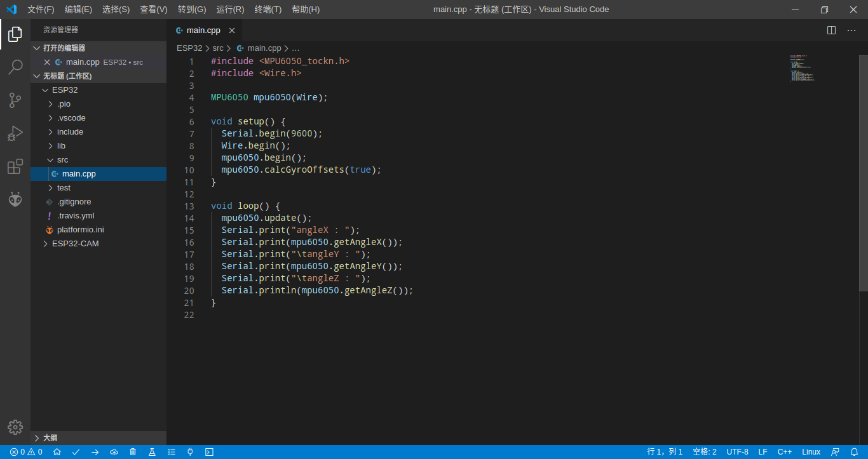The width and height of the screenshot is (868, 459).
Task: Open the Search view in activity bar
Action: 15,67
